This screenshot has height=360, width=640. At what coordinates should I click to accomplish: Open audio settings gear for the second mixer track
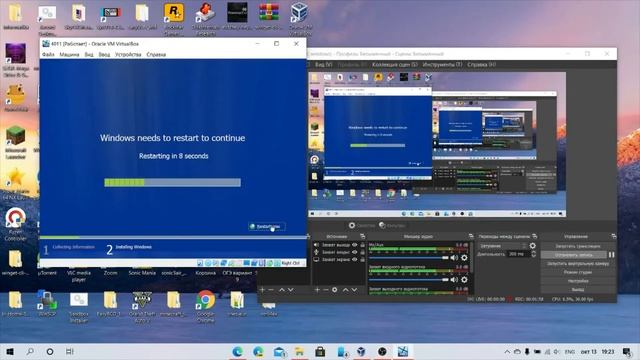click(x=464, y=280)
